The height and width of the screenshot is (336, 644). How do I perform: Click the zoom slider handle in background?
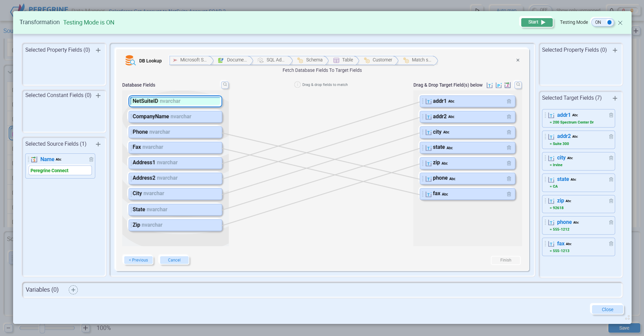click(x=42, y=328)
